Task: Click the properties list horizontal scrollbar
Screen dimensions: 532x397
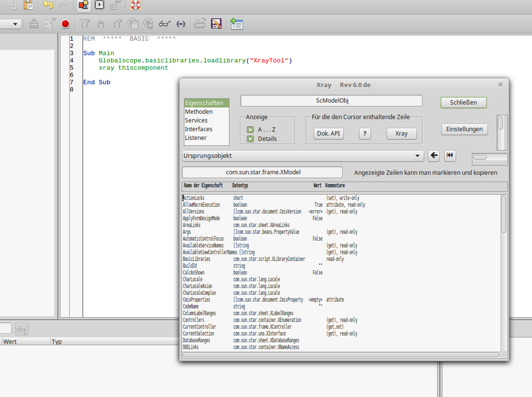Action: click(x=341, y=355)
